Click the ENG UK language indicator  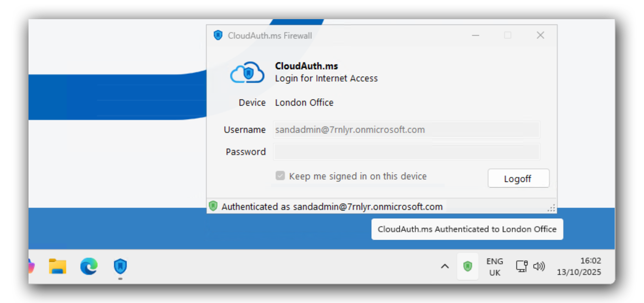(494, 266)
